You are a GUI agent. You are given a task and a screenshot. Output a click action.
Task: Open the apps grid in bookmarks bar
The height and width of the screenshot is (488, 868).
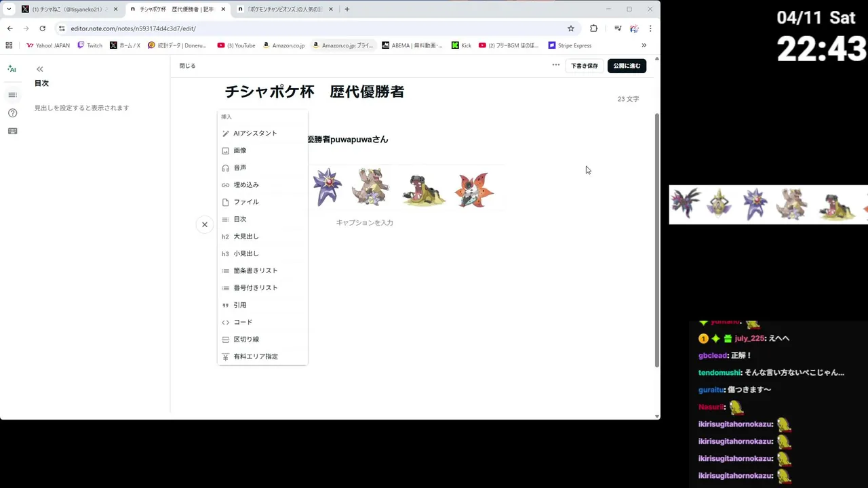coord(9,45)
